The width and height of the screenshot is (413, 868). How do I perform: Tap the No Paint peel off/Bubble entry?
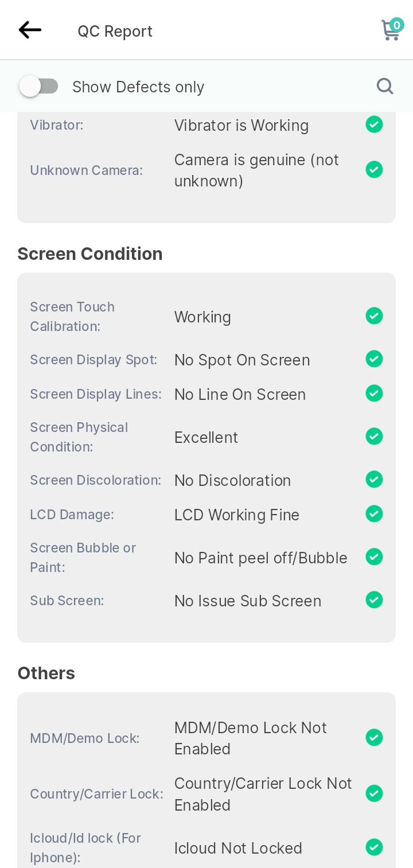(261, 558)
